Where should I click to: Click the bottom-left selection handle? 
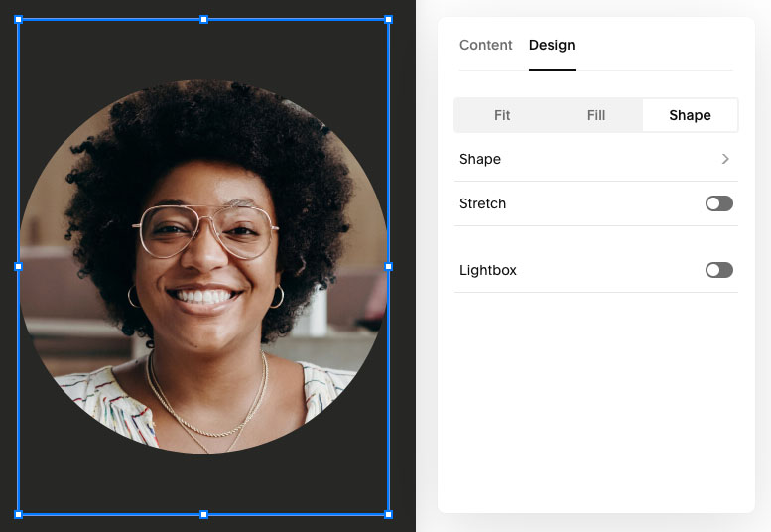(18, 515)
